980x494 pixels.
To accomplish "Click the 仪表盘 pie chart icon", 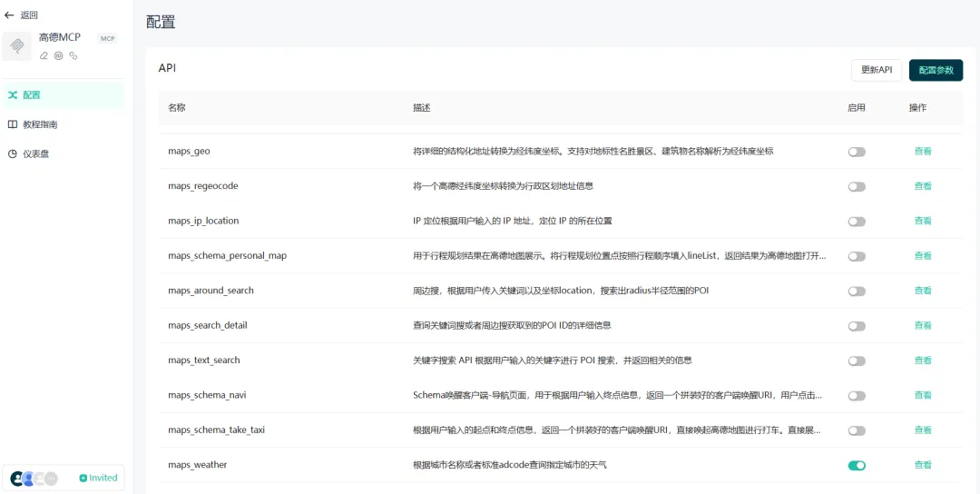I will point(13,153).
